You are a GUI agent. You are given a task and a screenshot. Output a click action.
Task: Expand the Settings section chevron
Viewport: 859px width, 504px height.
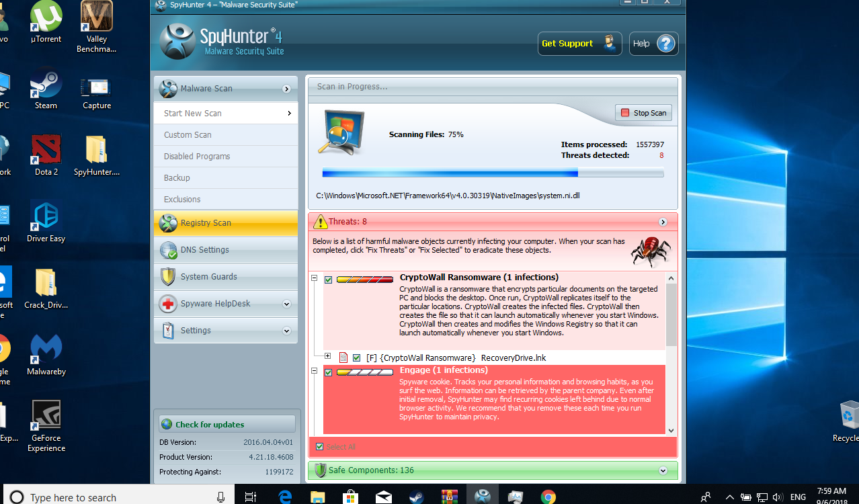point(287,331)
